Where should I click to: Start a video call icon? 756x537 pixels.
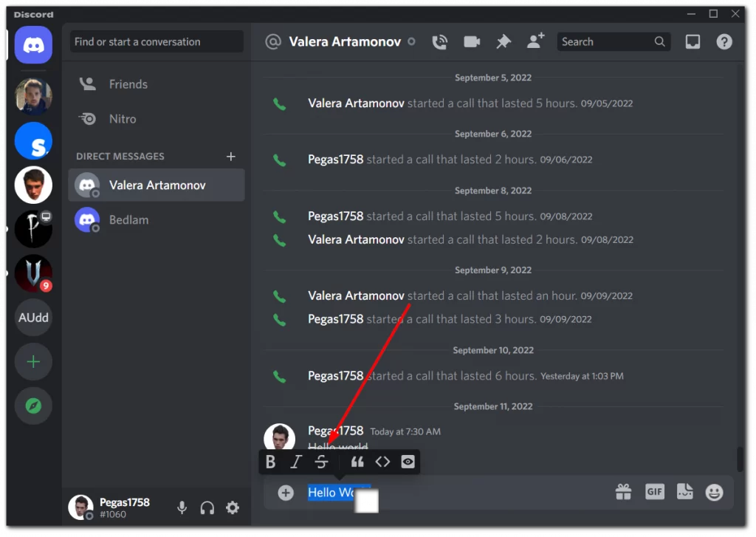[x=472, y=42]
